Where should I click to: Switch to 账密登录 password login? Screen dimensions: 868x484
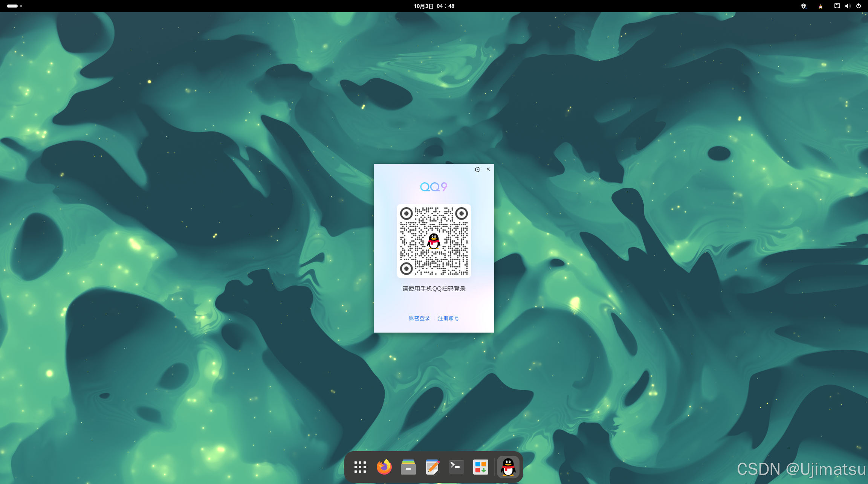[x=419, y=318]
